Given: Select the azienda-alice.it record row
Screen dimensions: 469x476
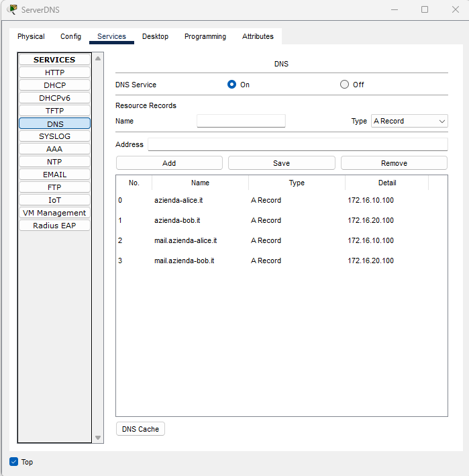Looking at the screenshot, I should (282, 200).
